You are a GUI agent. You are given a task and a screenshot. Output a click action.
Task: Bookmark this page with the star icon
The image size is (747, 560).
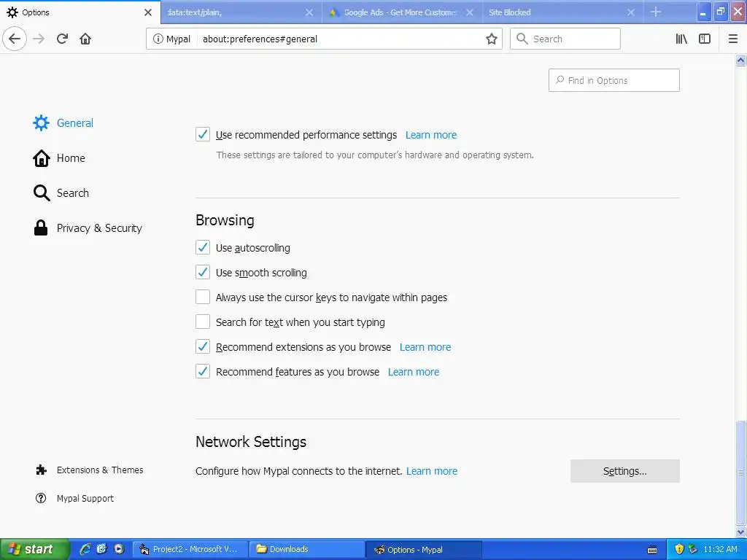(x=491, y=39)
